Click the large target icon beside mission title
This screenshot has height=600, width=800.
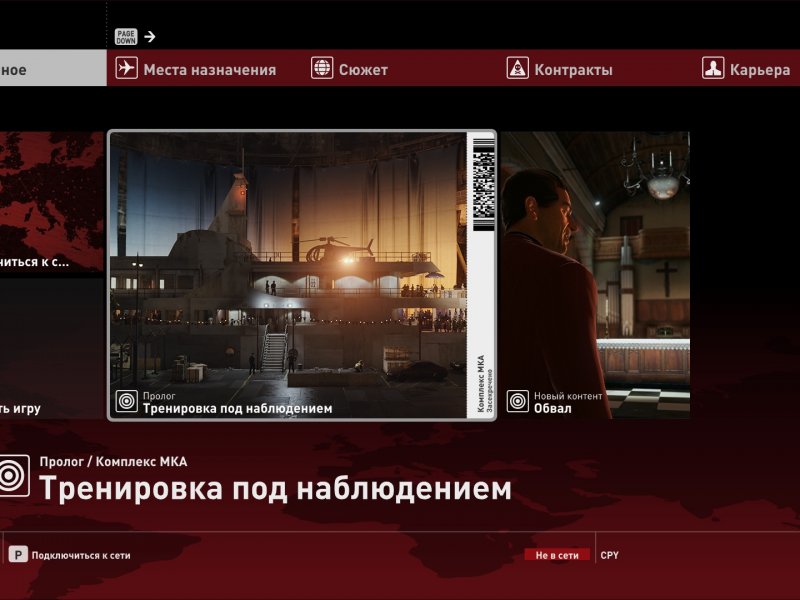click(12, 476)
